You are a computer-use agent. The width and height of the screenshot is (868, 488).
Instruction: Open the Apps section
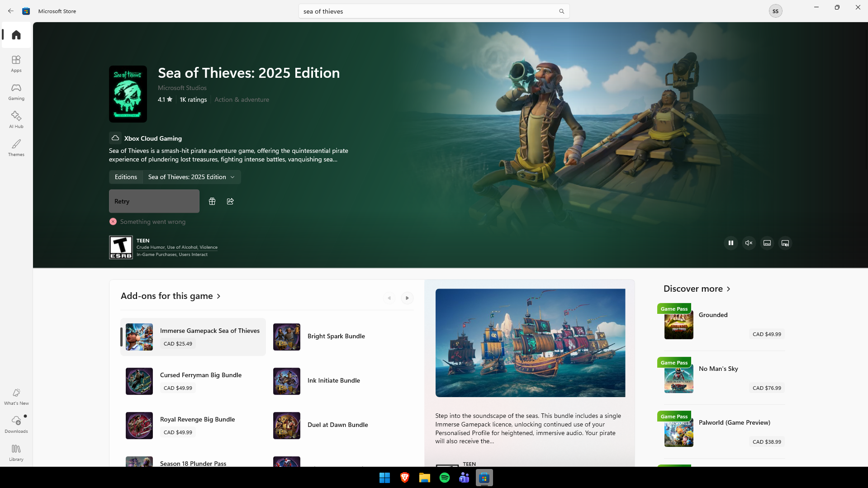(16, 64)
